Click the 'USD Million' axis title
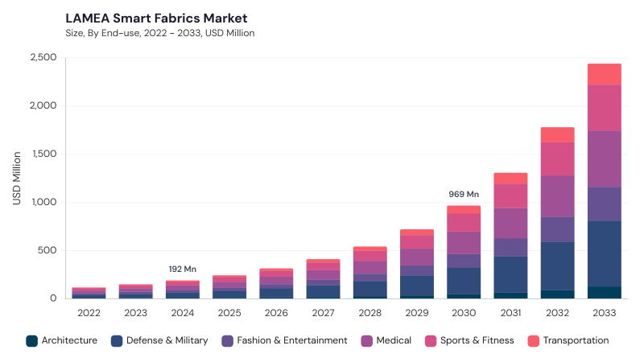 [x=16, y=178]
